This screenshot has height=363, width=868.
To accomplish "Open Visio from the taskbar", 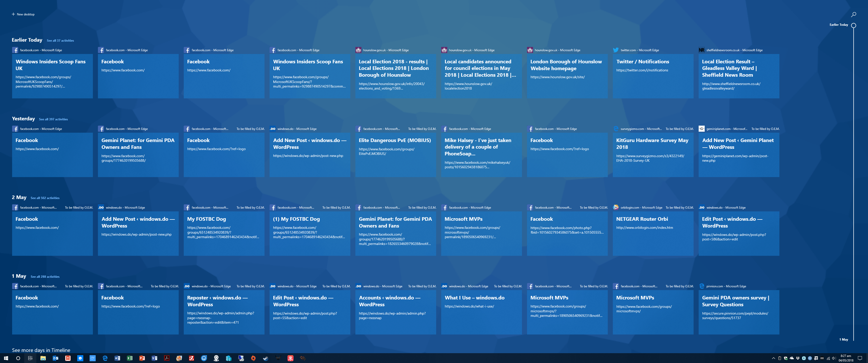I will [154, 358].
